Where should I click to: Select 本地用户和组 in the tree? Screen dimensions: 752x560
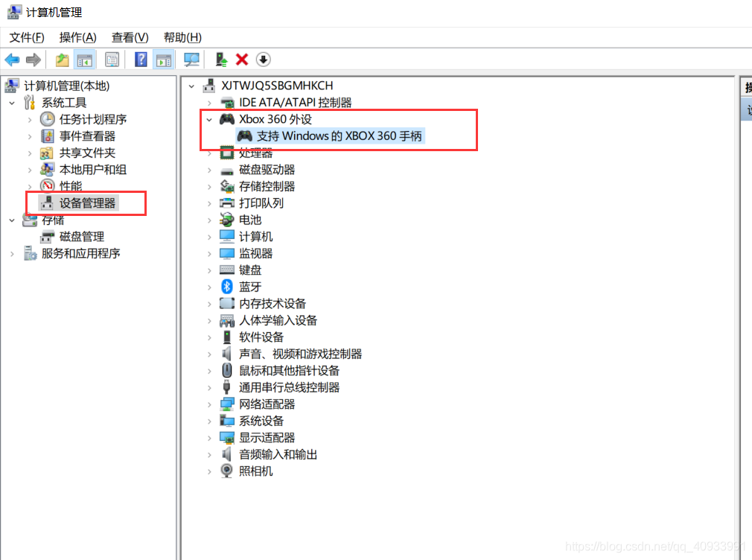93,170
